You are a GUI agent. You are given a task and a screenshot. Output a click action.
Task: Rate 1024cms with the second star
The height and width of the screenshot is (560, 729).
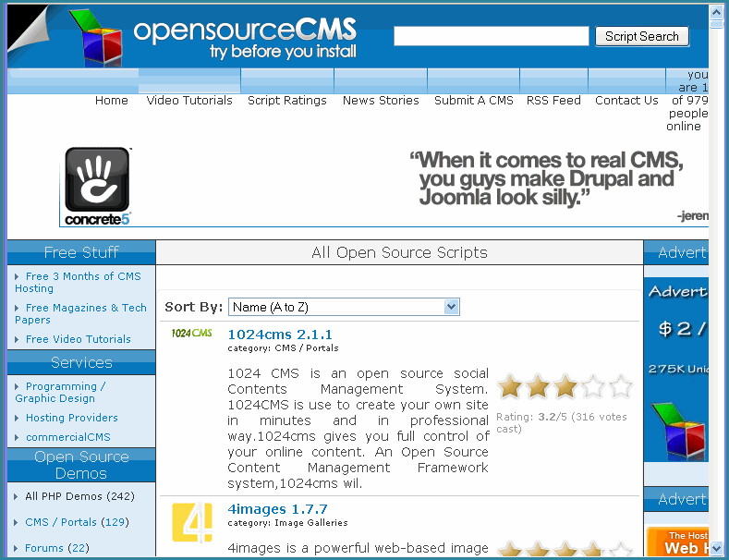pos(538,386)
